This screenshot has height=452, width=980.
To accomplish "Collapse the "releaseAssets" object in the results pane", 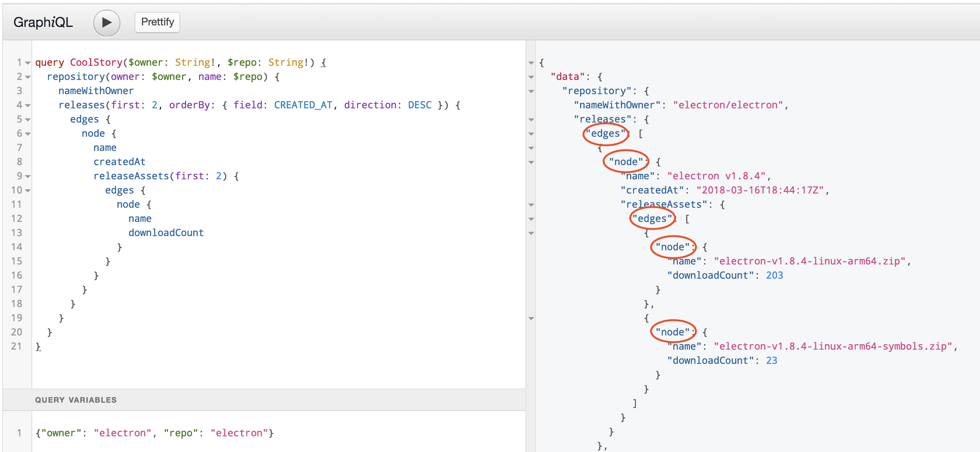I will [x=531, y=205].
